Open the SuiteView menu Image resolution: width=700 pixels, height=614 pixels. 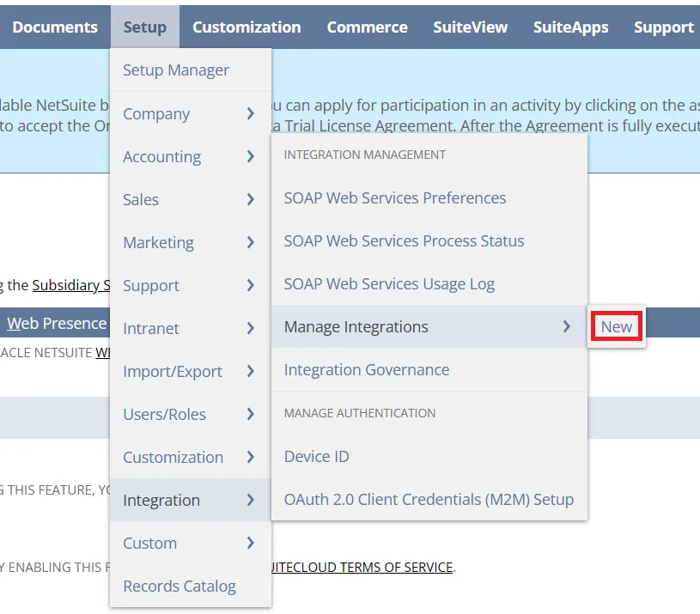point(471,27)
